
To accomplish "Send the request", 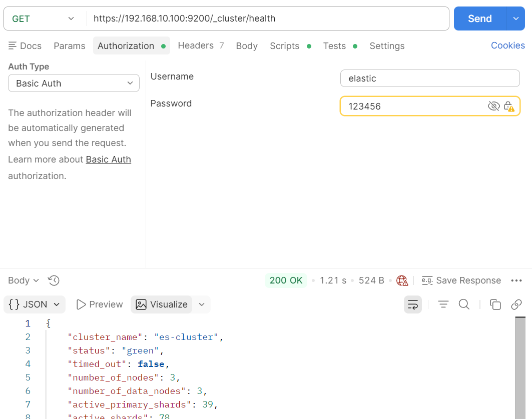I will tap(479, 18).
